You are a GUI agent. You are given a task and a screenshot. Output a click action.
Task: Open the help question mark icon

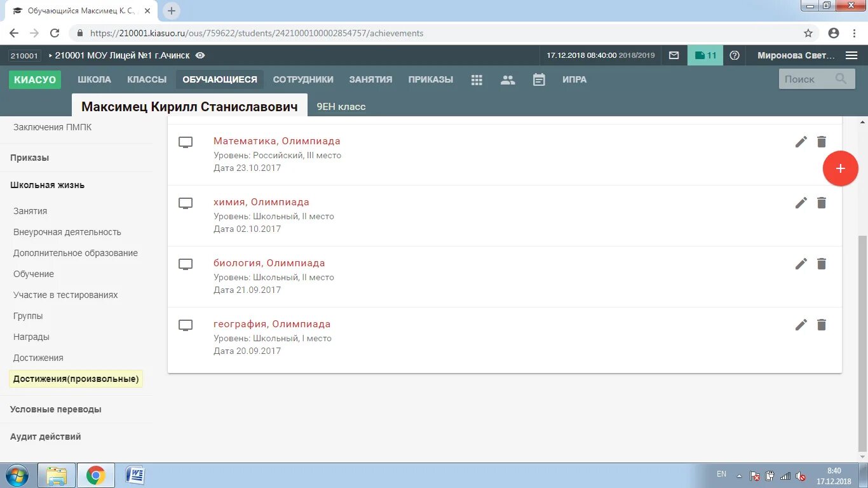[x=735, y=55]
